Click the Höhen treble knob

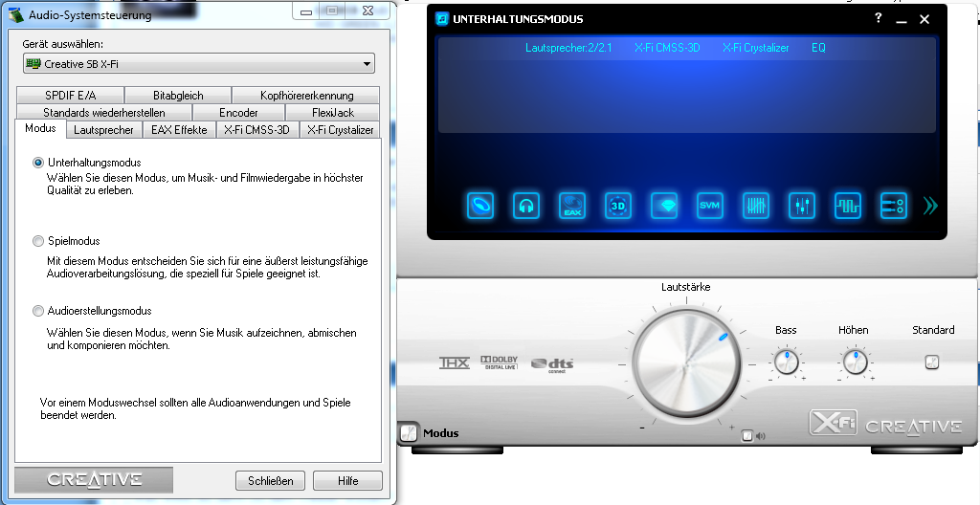coord(854,362)
